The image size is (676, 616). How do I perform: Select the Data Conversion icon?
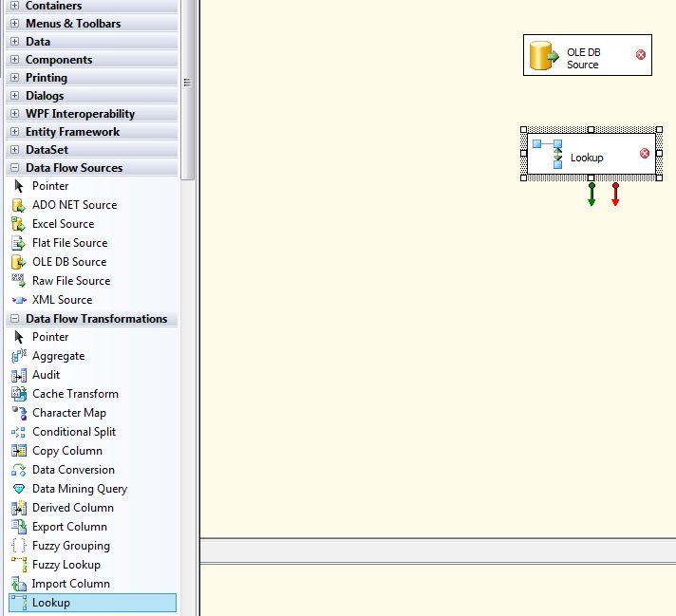pos(19,470)
